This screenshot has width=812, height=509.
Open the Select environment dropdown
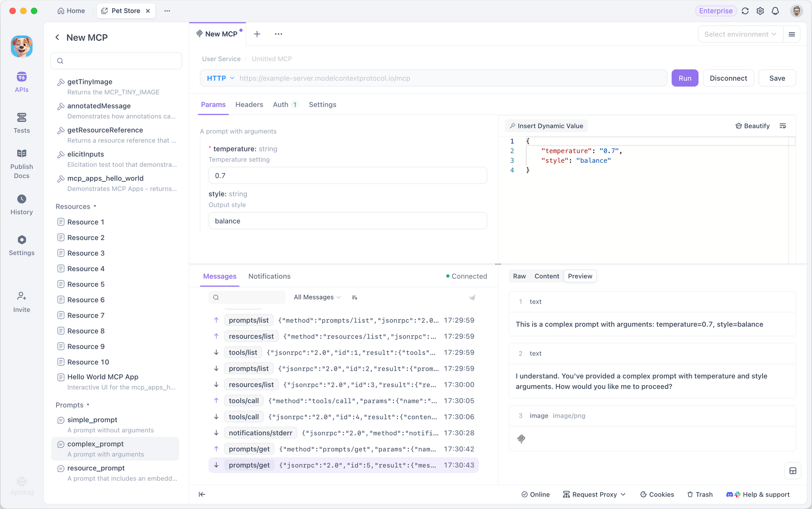coord(740,34)
